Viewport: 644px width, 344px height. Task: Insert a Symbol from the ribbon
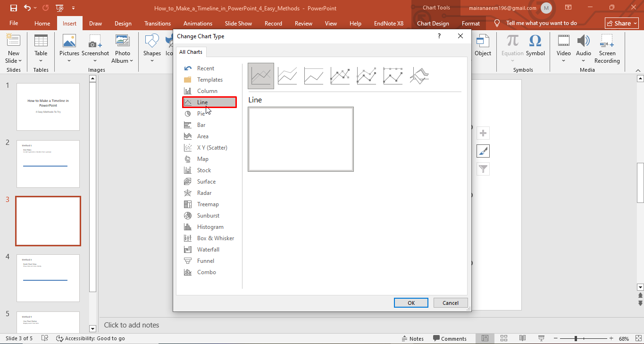pos(535,46)
